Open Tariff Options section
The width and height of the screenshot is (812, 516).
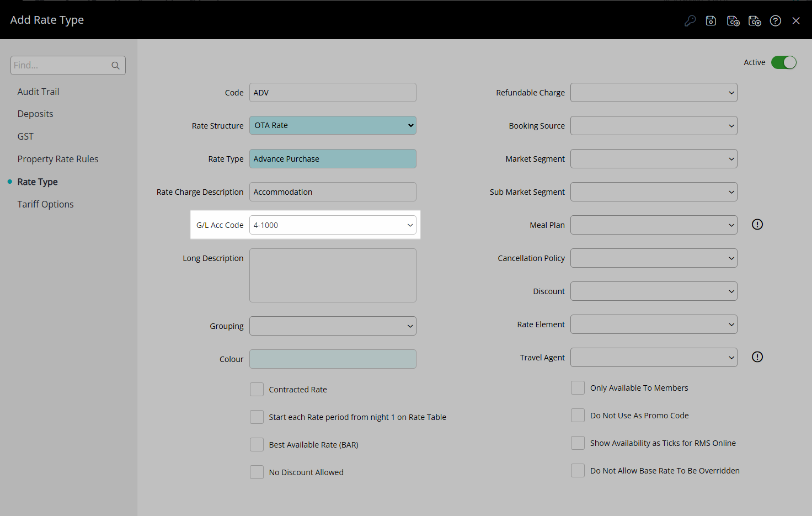point(45,204)
